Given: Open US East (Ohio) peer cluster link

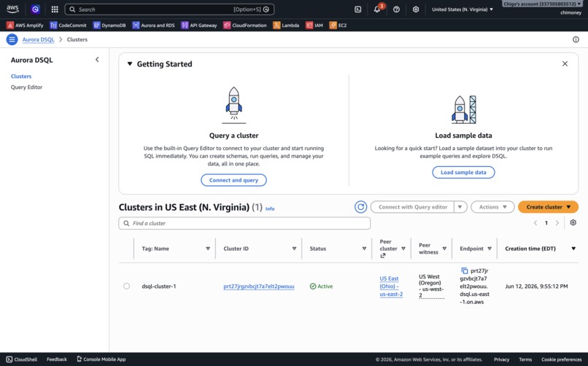Looking at the screenshot, I should [391, 287].
